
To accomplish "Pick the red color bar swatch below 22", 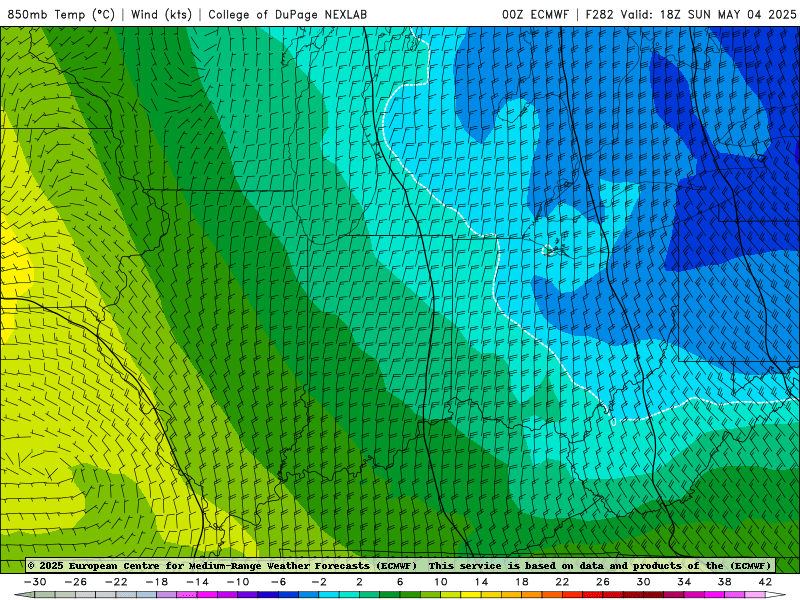I will [572, 595].
